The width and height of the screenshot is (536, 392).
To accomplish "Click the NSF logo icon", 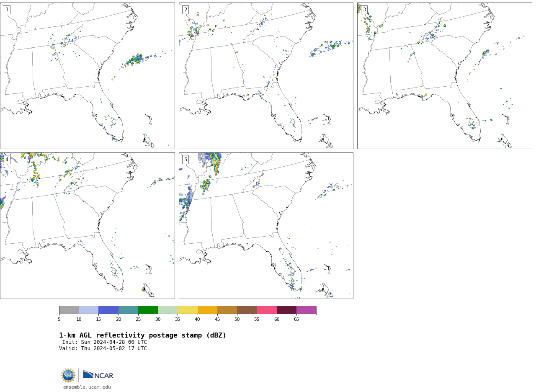I will [x=68, y=375].
